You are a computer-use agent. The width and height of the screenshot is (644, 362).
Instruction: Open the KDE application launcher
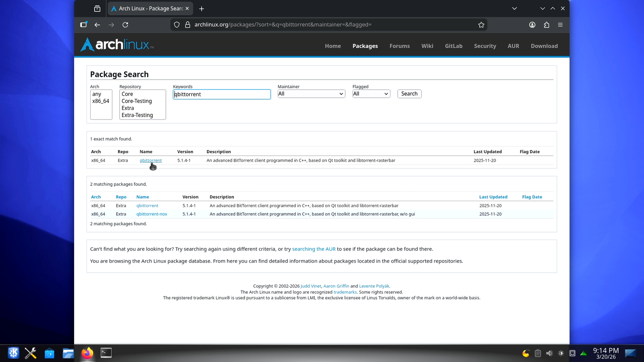13,353
